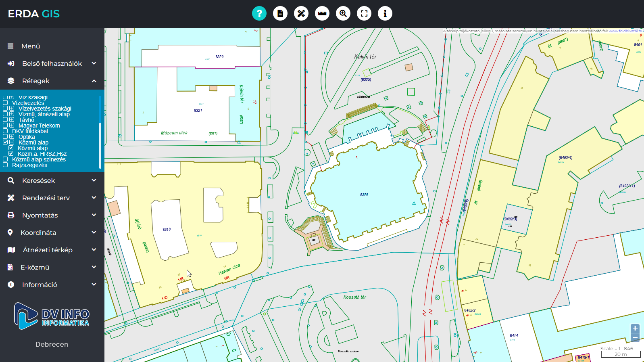Click the login icon beside Belső felhasználók
The height and width of the screenshot is (362, 644).
11,63
